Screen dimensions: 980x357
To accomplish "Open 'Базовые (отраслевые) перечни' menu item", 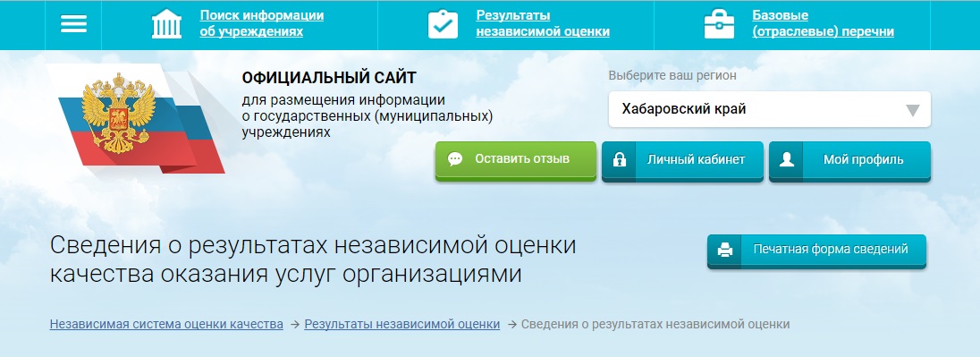I will click(x=824, y=24).
